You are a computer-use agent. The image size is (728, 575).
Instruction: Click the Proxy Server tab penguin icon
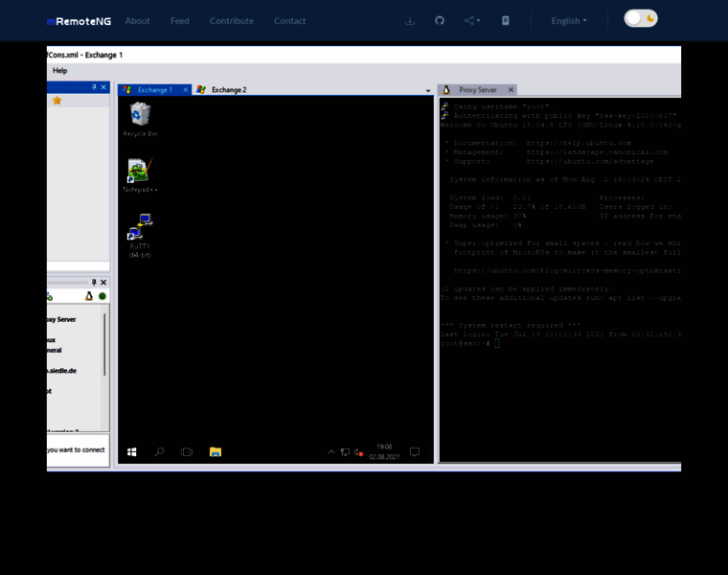[x=446, y=90]
